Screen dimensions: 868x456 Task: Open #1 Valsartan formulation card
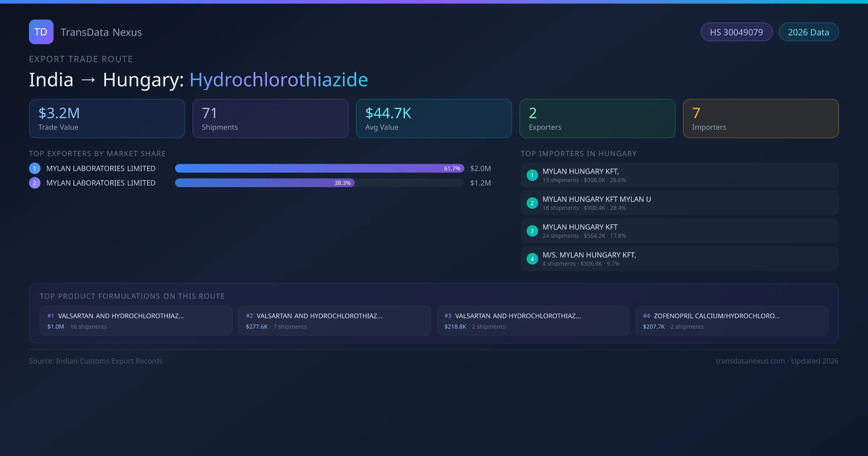pos(136,321)
